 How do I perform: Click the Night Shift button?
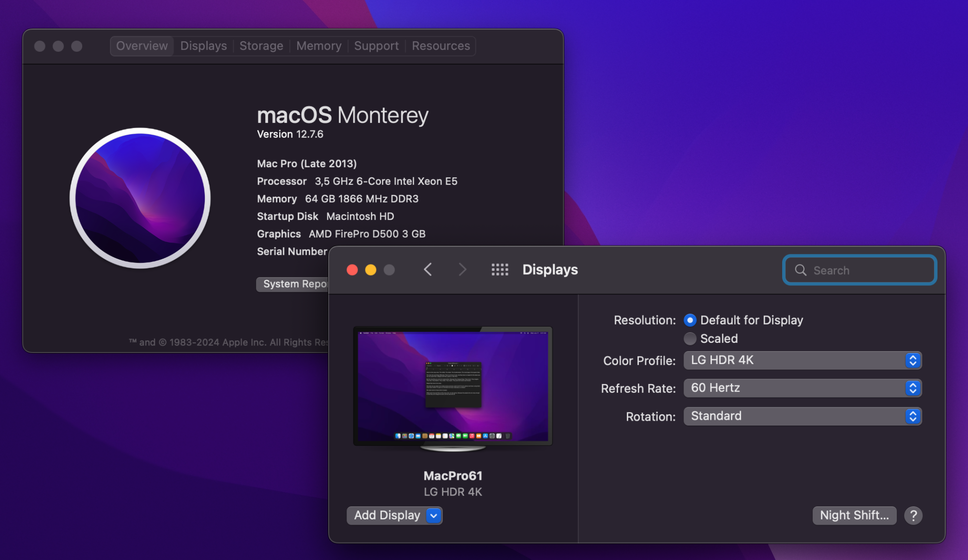854,516
